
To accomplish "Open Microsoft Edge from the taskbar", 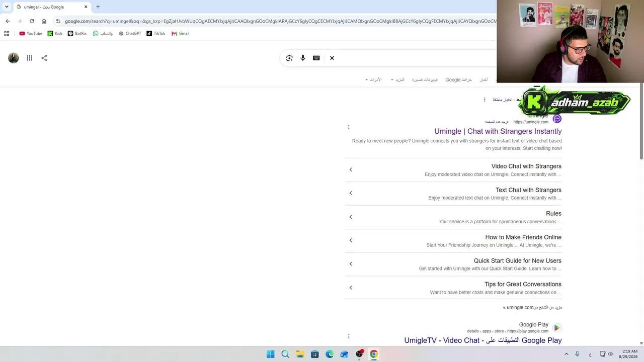I will point(330,354).
